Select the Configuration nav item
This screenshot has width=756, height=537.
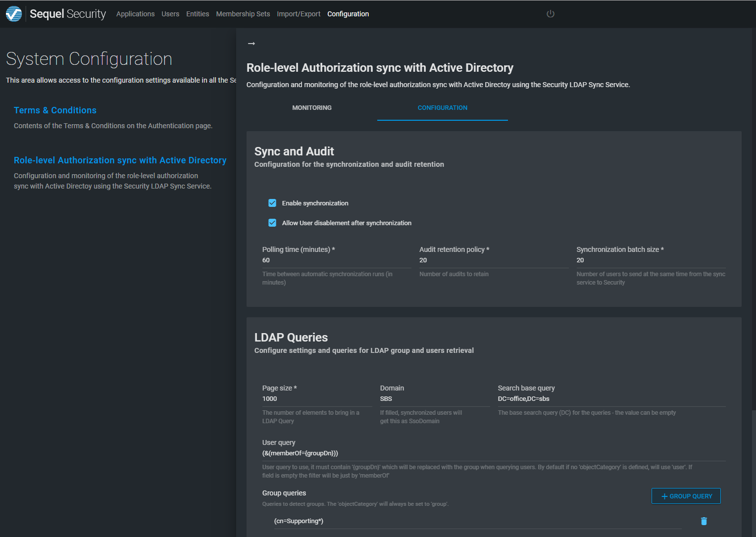(x=348, y=14)
